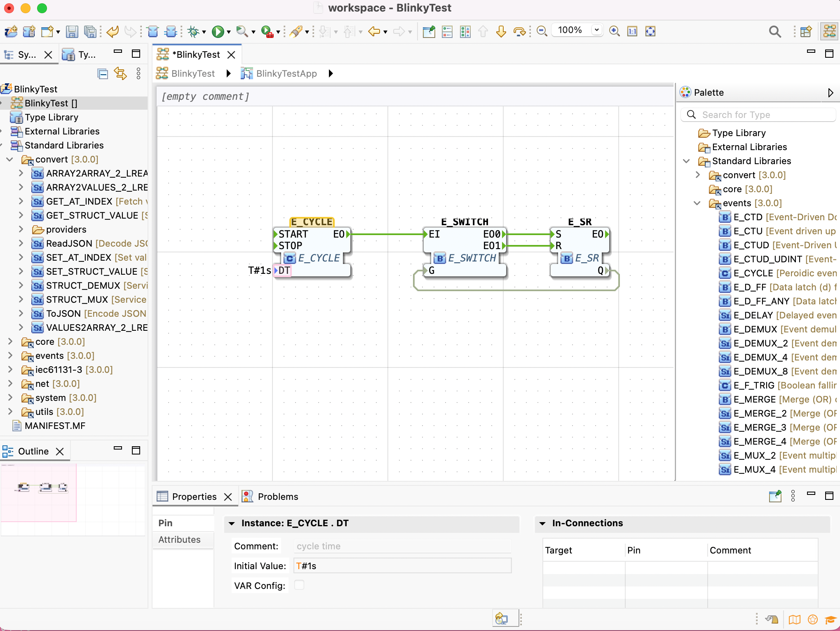This screenshot has width=840, height=631.
Task: Toggle the System perspective button at top right
Action: click(x=829, y=31)
